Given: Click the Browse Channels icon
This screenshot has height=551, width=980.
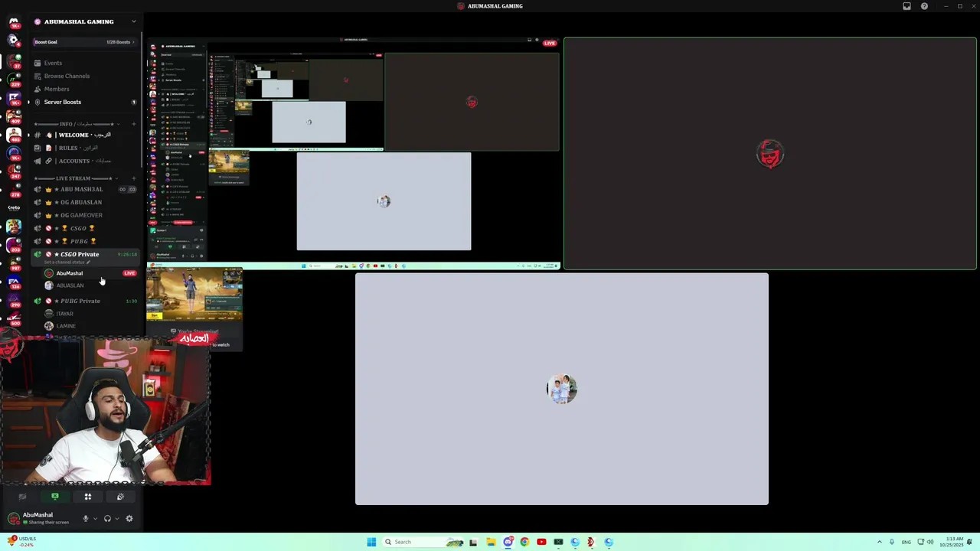Looking at the screenshot, I should coord(38,76).
